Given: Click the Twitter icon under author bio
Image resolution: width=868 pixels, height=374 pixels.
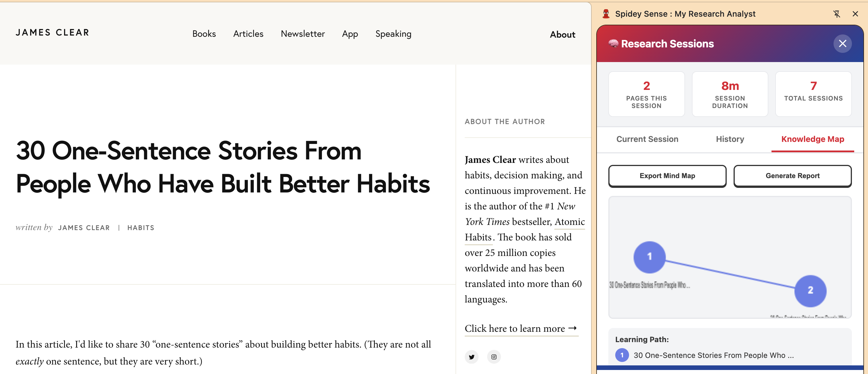Looking at the screenshot, I should [x=471, y=357].
